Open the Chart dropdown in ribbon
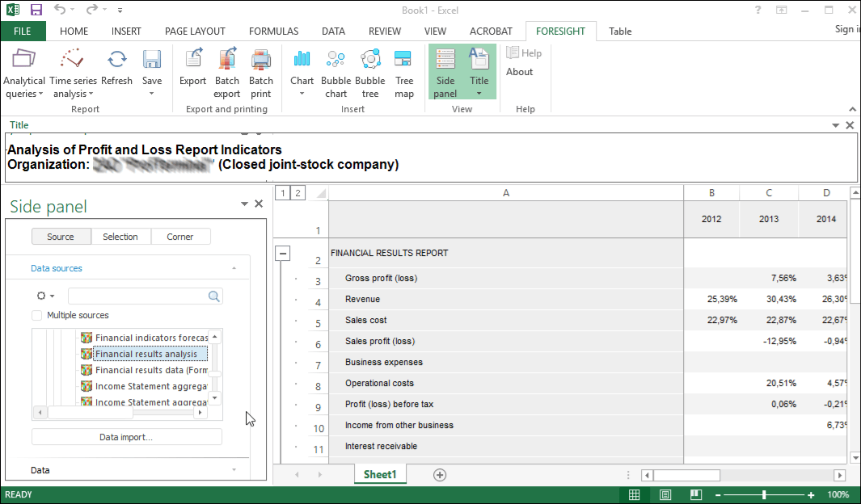 [x=302, y=94]
